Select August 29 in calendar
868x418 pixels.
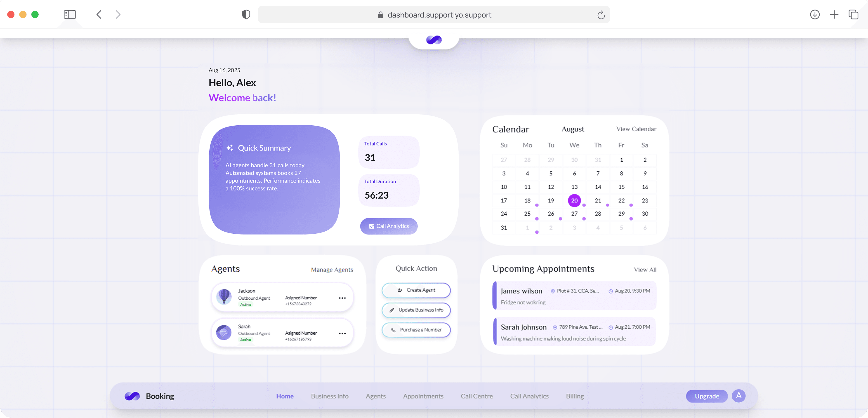pyautogui.click(x=621, y=214)
